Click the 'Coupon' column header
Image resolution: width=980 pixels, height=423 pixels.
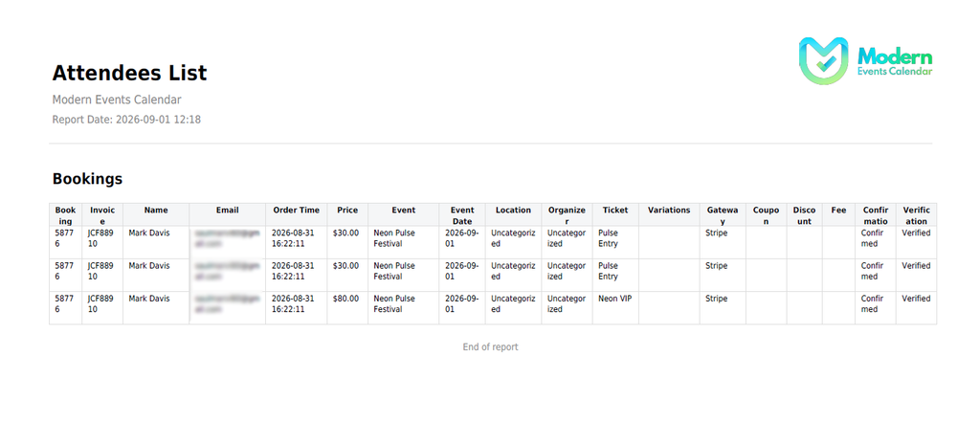pos(767,215)
